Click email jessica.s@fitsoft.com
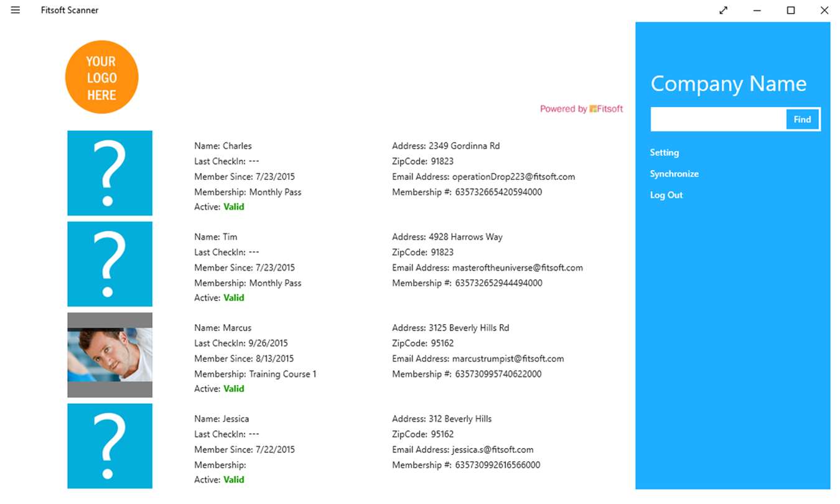 tap(493, 449)
